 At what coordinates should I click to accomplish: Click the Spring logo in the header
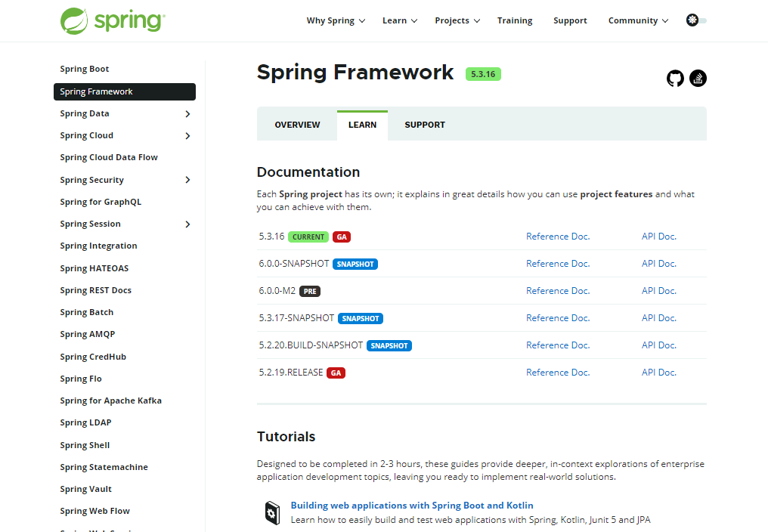pos(111,20)
